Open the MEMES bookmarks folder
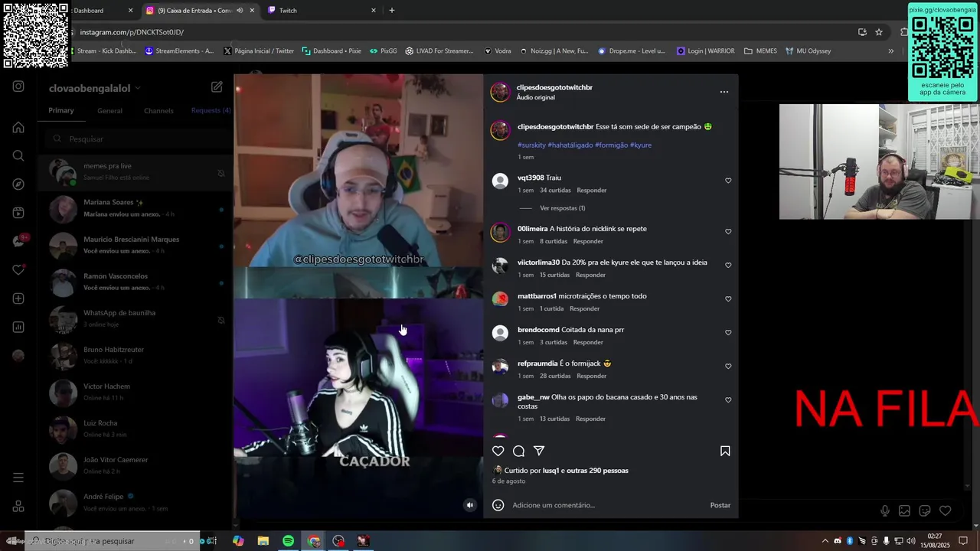 (760, 51)
